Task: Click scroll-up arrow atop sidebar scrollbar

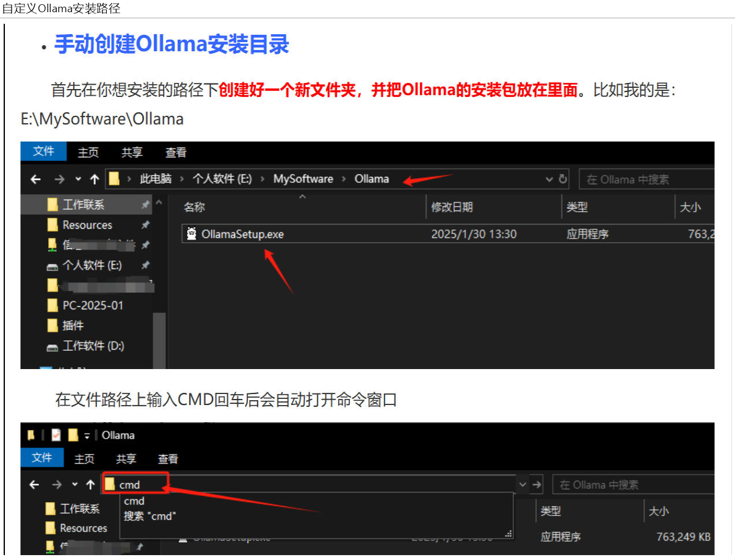Action: pos(159,202)
